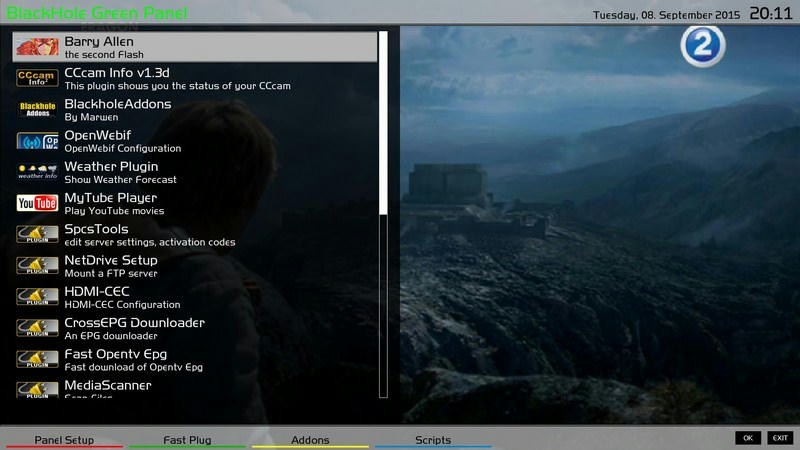Click "Mount a FTP server" description
Screen dimensions: 800x450
111,273
